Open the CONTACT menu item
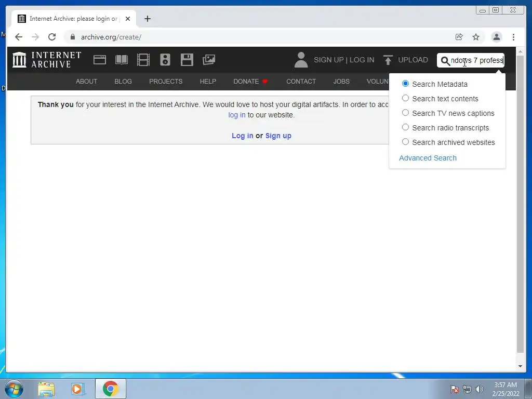 [301, 82]
